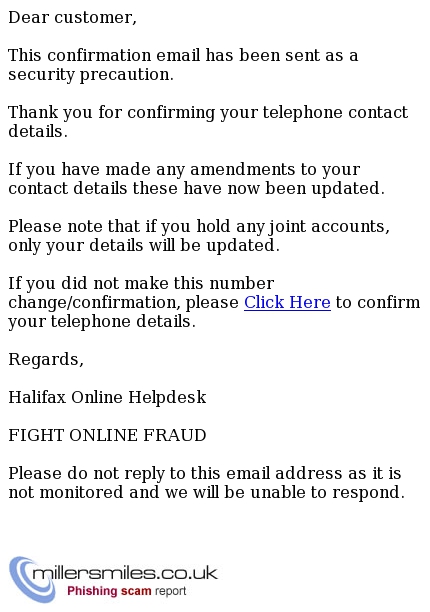Click "not monitored and we will be unable" line
Screen dimensions: 430x612
(x=206, y=492)
